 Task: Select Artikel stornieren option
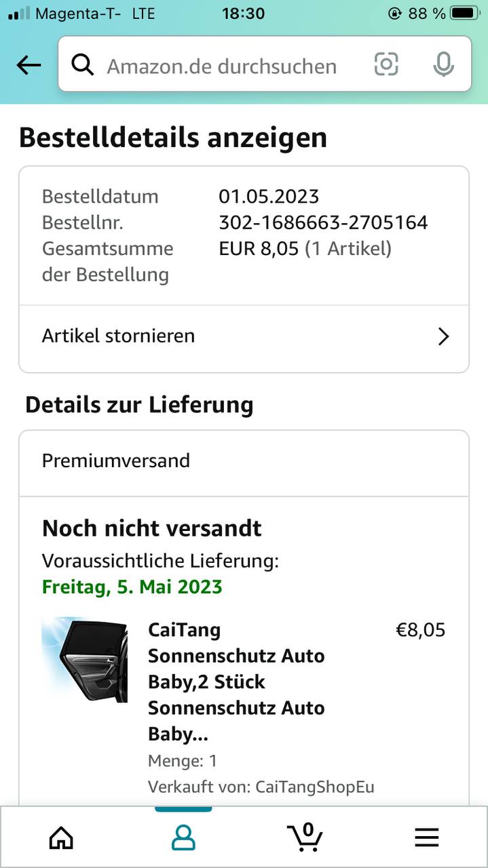(119, 336)
